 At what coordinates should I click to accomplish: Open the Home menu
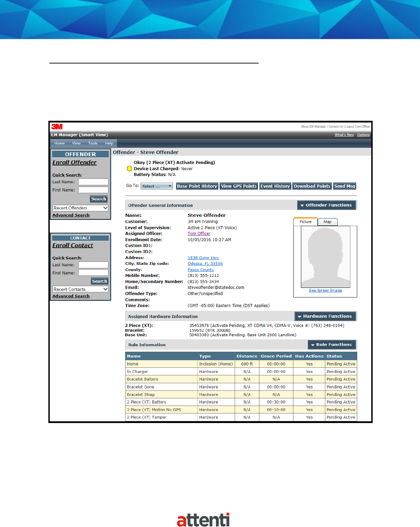(x=59, y=143)
